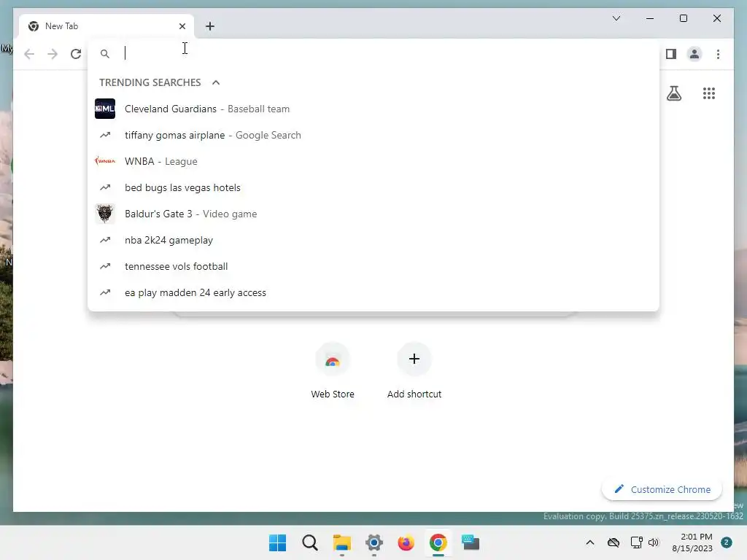Select the WNBA League suggestion
Screen dimensions: 747x560
[x=373, y=161]
